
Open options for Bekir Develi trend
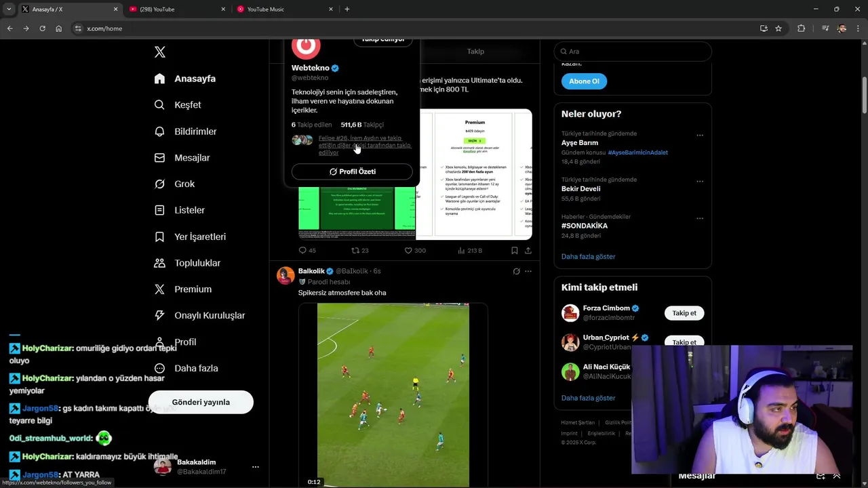coord(700,182)
